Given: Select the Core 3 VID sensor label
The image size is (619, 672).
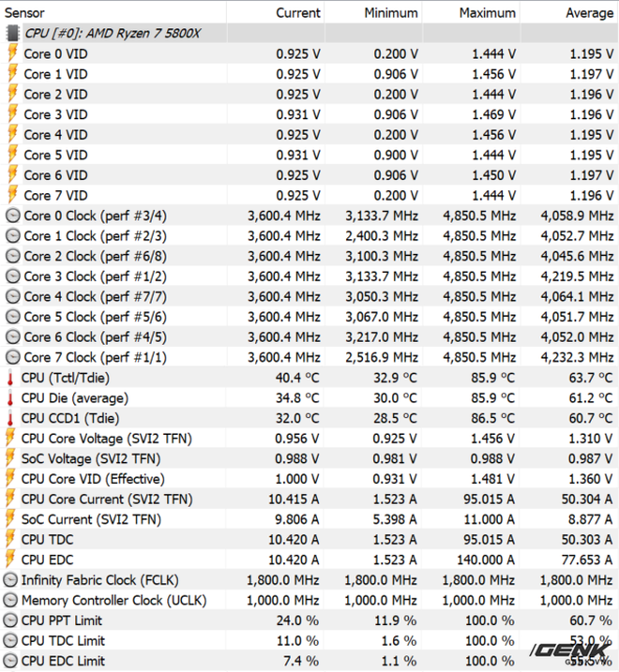Looking at the screenshot, I should [x=55, y=114].
